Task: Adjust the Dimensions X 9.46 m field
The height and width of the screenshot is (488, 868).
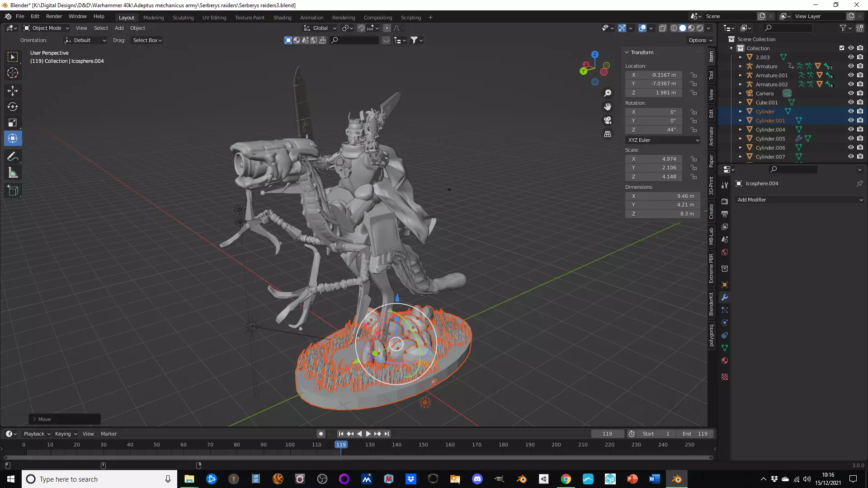Action: pyautogui.click(x=663, y=196)
